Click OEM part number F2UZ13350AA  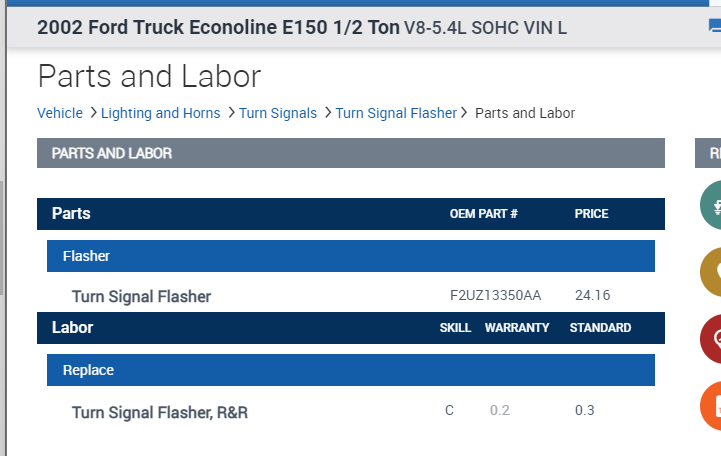click(496, 296)
